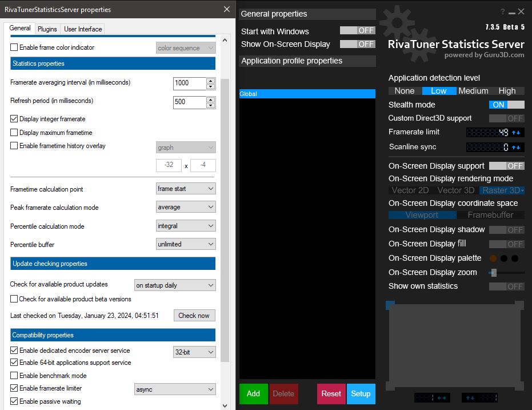Open the RivaTuner help question mark
The height and width of the screenshot is (410, 532).
pyautogui.click(x=502, y=11)
